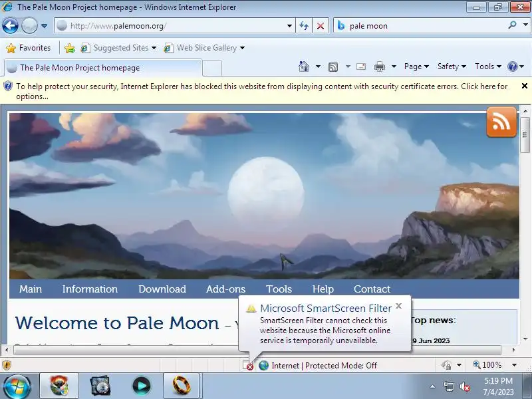This screenshot has height=399, width=532.
Task: Click the magnifier search icon
Action: point(512,25)
